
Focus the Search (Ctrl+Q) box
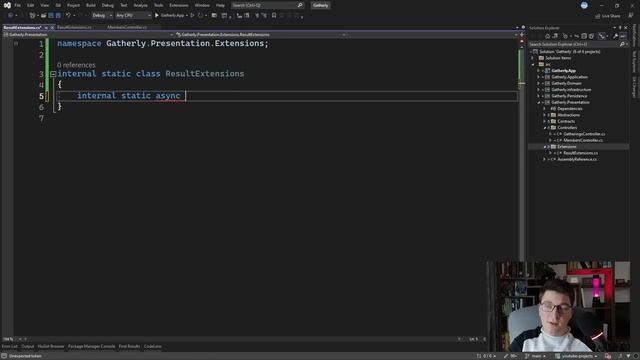[x=267, y=5]
